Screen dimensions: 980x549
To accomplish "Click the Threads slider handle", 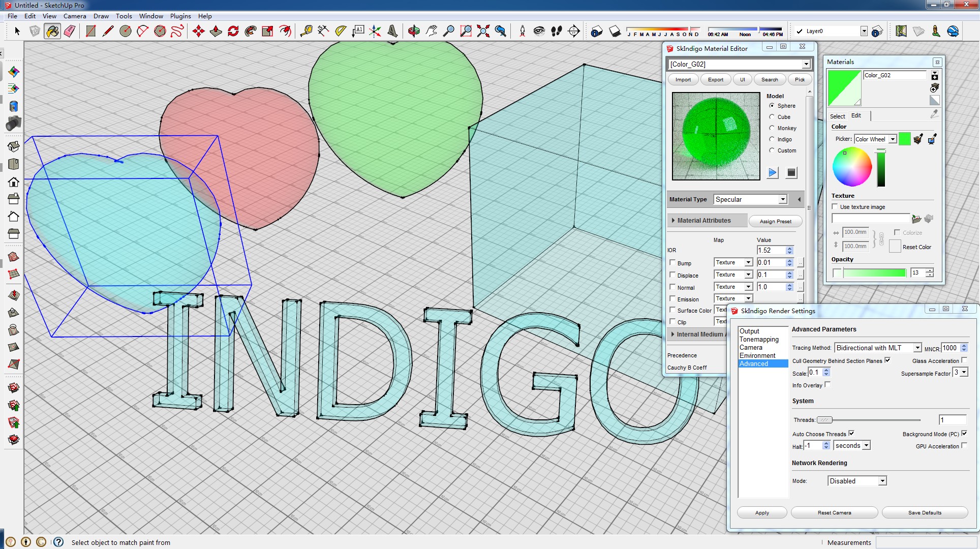I will [824, 420].
